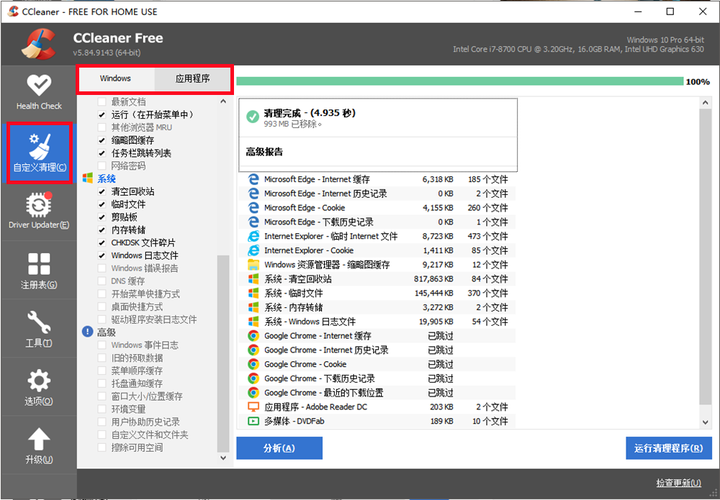The height and width of the screenshot is (500, 720).
Task: Enable the 自定义文件和文件夹 checkbox
Action: pos(102,434)
